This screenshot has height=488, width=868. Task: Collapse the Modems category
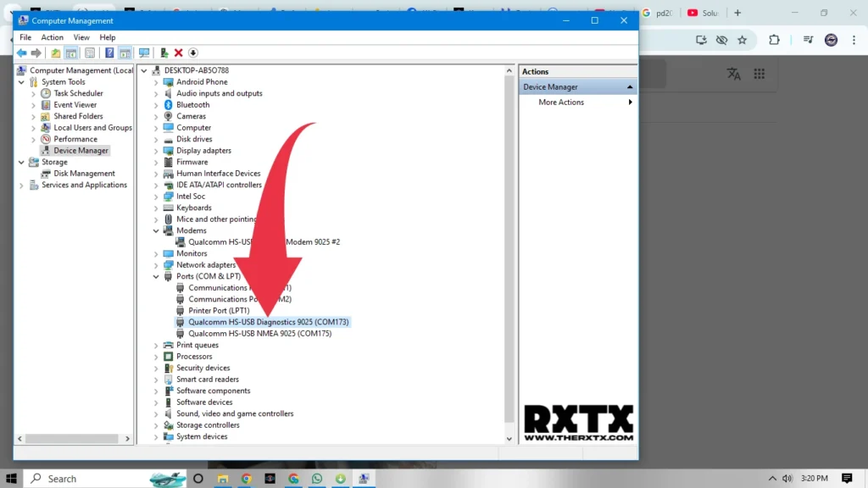[157, 230]
